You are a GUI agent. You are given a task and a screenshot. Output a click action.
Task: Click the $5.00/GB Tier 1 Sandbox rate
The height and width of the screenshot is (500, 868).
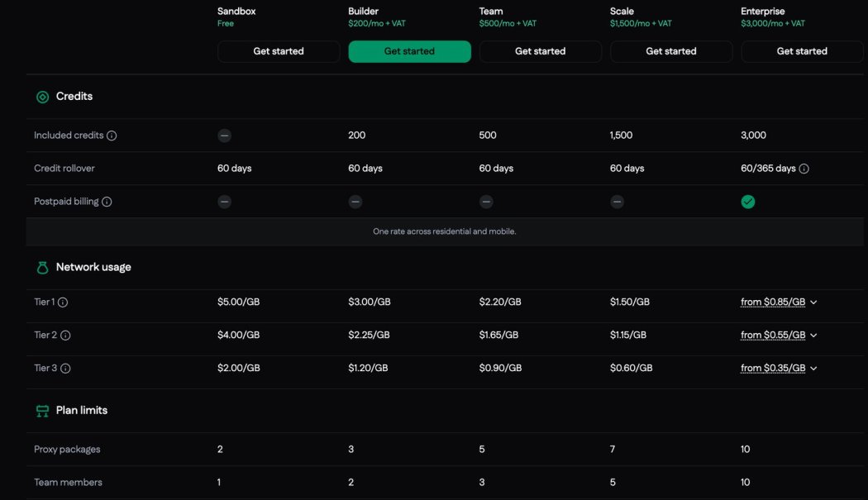click(239, 302)
